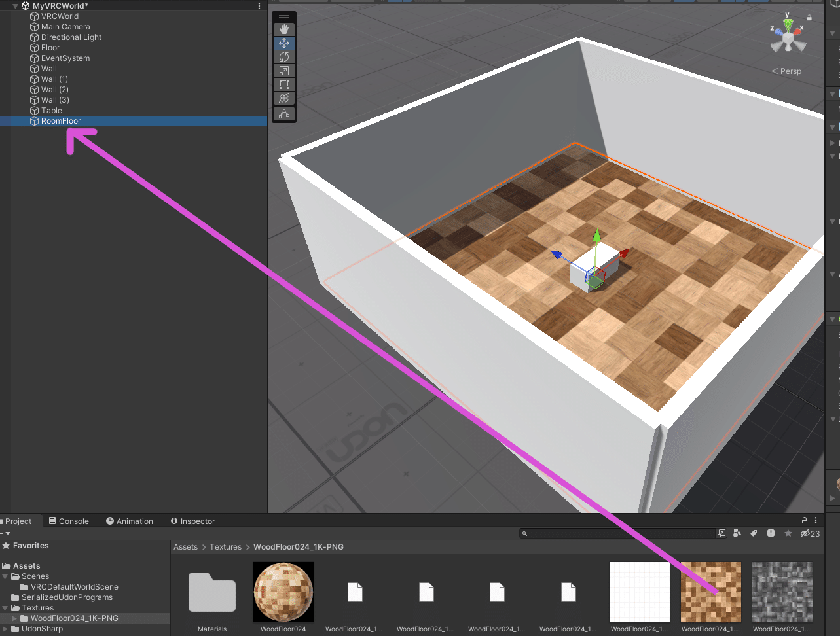Open the Search by Import Log filter
This screenshot has height=636, width=840.
tap(771, 533)
